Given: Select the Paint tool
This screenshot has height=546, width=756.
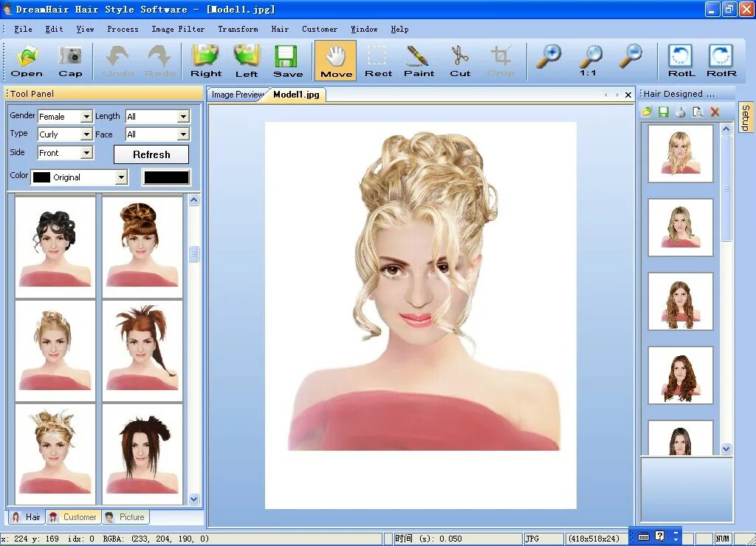Looking at the screenshot, I should pos(419,61).
